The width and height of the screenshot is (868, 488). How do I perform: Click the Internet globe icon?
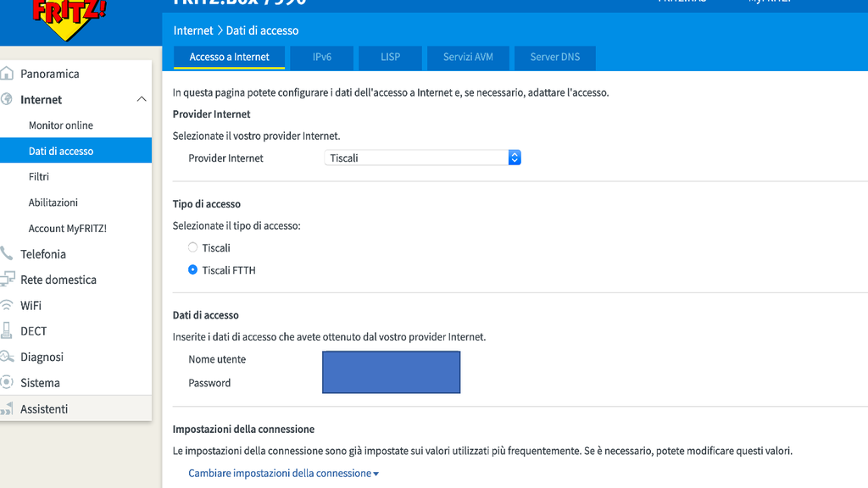click(x=7, y=99)
